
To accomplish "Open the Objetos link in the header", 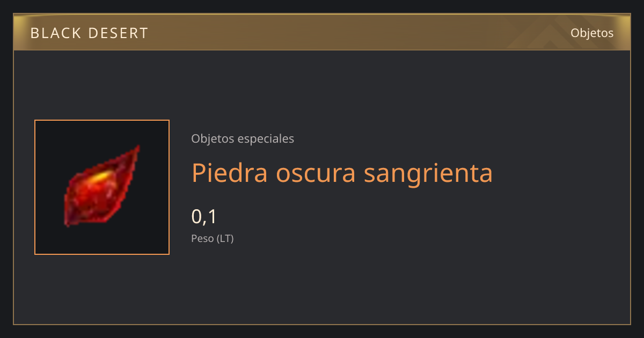I will (x=592, y=33).
